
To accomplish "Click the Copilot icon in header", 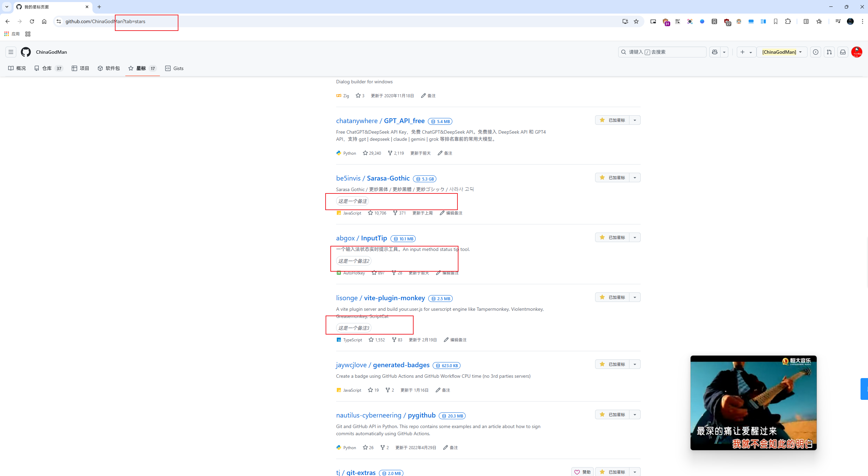I will click(x=715, y=52).
